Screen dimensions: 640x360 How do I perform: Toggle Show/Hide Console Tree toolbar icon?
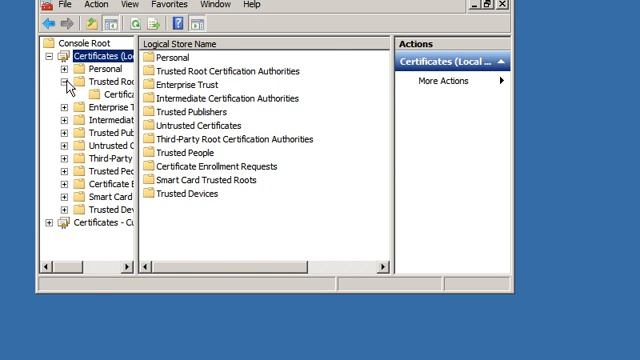[x=111, y=24]
